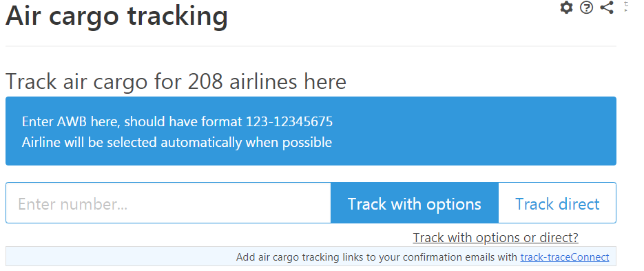This screenshot has width=644, height=271.
Task: Click the example number 123-12345675 text
Action: [289, 121]
